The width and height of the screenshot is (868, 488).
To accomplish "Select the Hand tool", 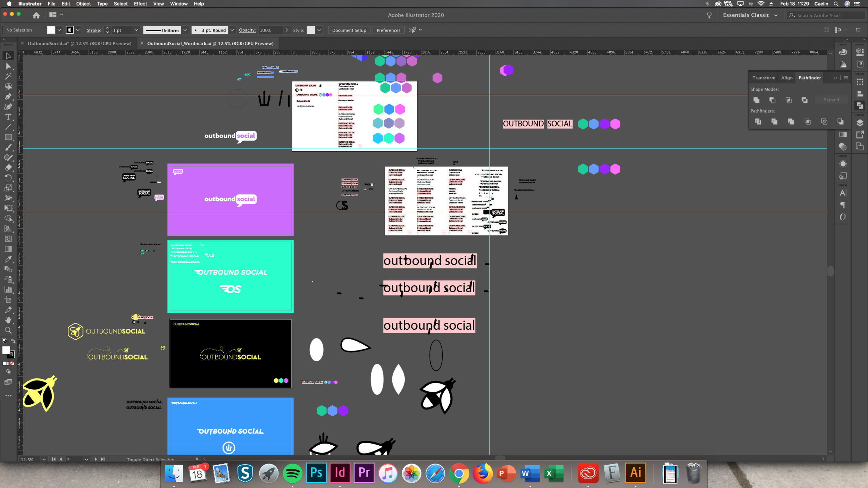I will pyautogui.click(x=8, y=320).
